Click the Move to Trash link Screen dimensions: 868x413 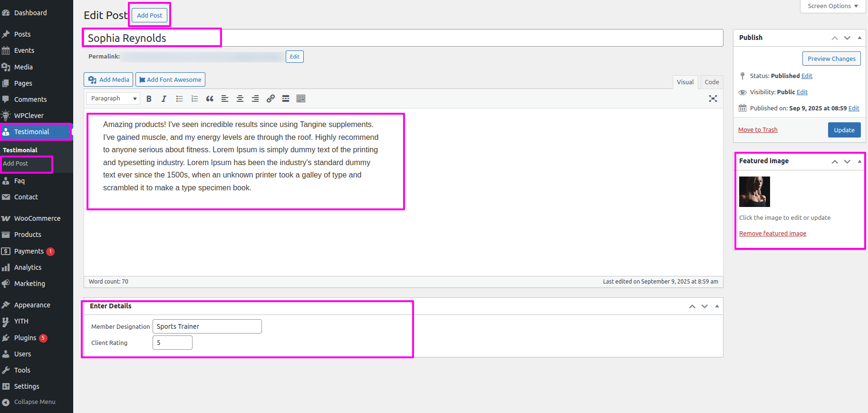click(x=758, y=130)
